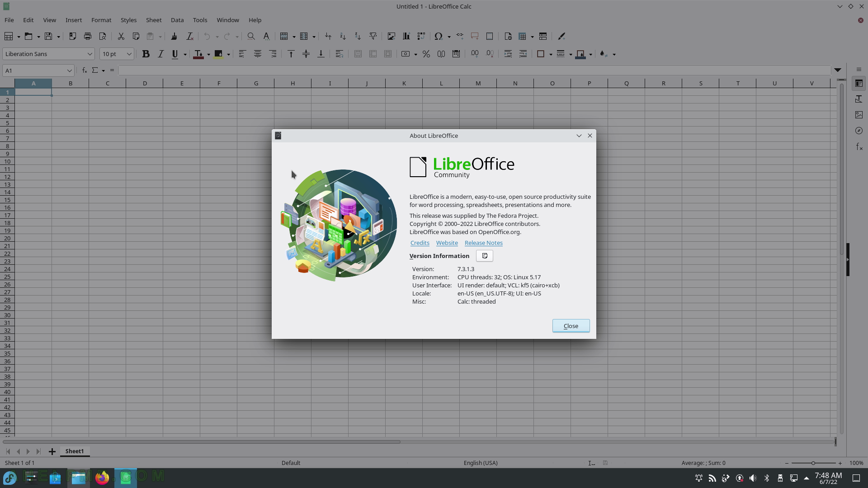Toggle Align Right
This screenshot has height=488, width=868.
[273, 54]
